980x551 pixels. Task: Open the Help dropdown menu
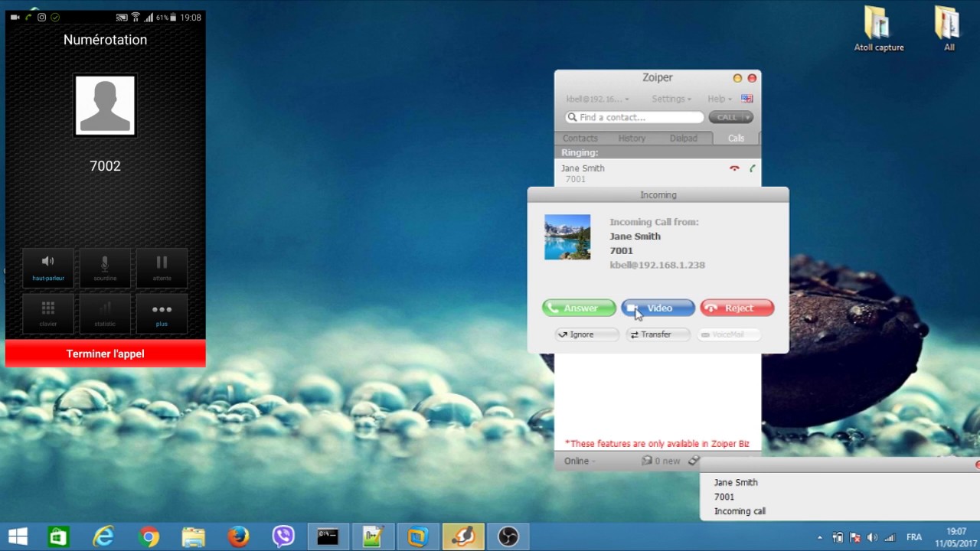[719, 99]
